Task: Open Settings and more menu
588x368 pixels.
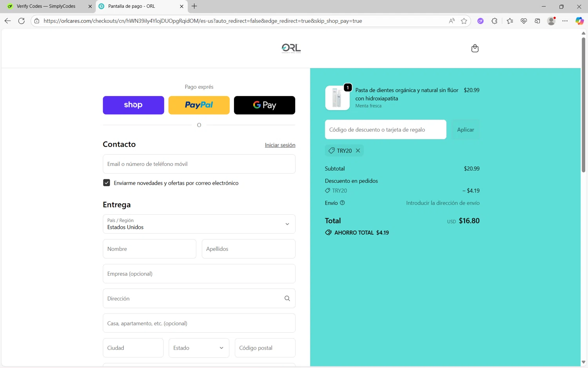Action: tap(565, 21)
